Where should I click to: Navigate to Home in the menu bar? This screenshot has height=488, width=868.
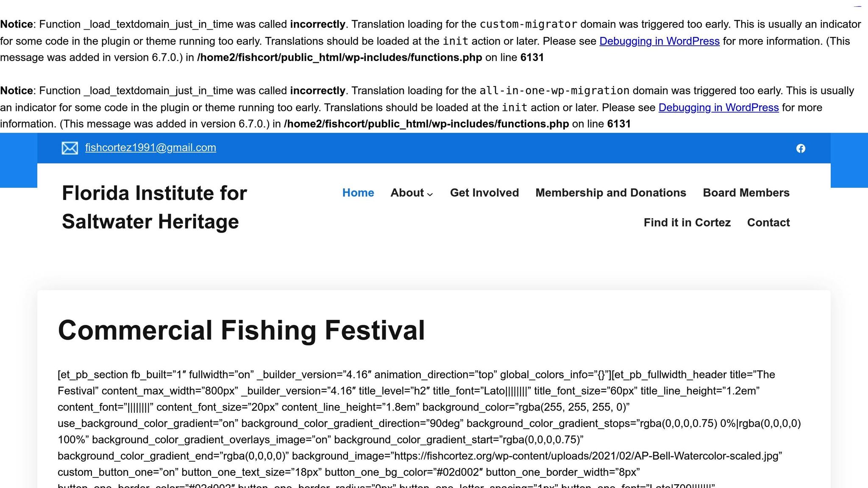coord(358,193)
